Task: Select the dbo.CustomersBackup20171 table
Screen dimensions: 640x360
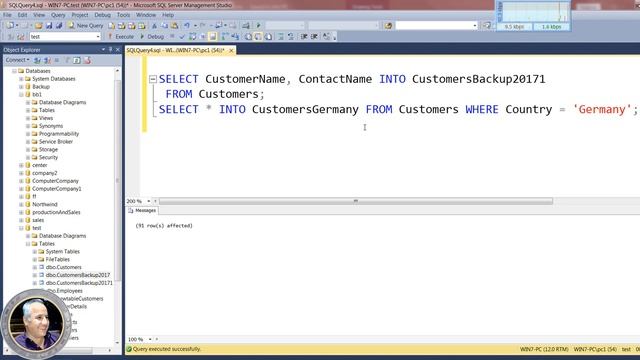Action: coord(79,283)
